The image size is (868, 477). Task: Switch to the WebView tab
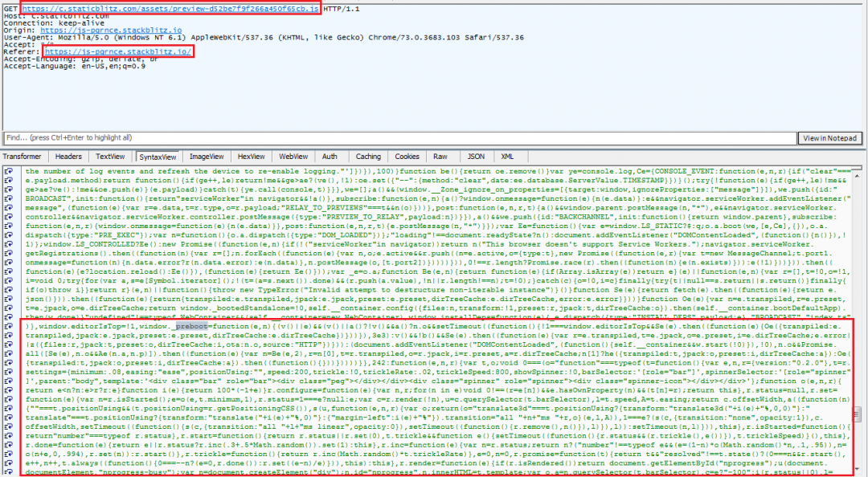coord(293,157)
